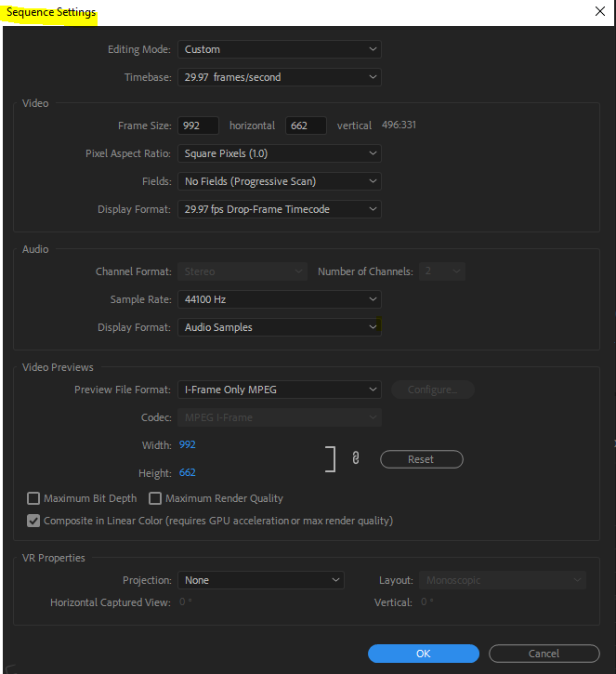Click the vertical frame size field

click(x=306, y=126)
